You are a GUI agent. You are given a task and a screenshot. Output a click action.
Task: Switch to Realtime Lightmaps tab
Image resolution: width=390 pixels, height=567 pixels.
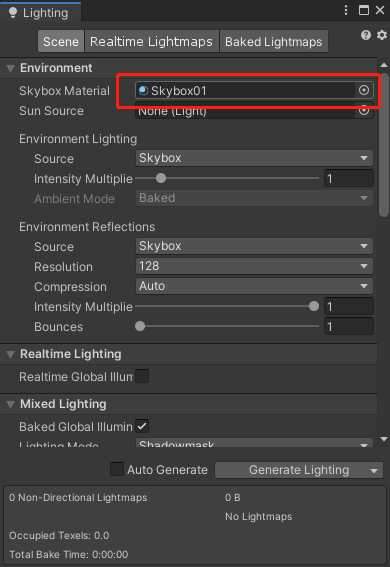coord(151,42)
